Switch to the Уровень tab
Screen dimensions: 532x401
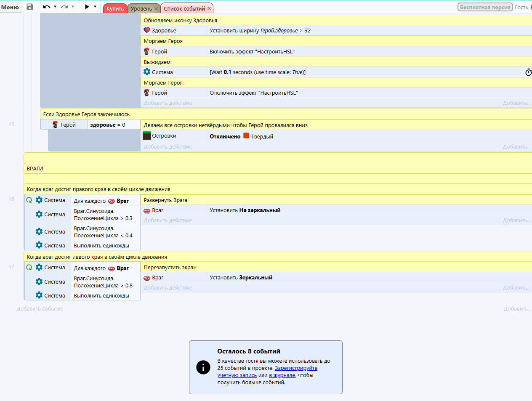point(141,8)
